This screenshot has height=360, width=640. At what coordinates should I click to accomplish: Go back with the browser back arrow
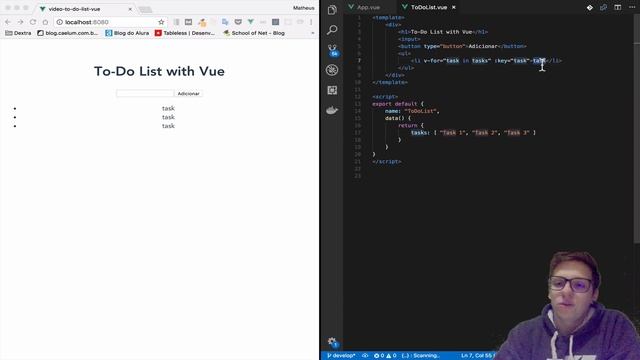pos(8,22)
